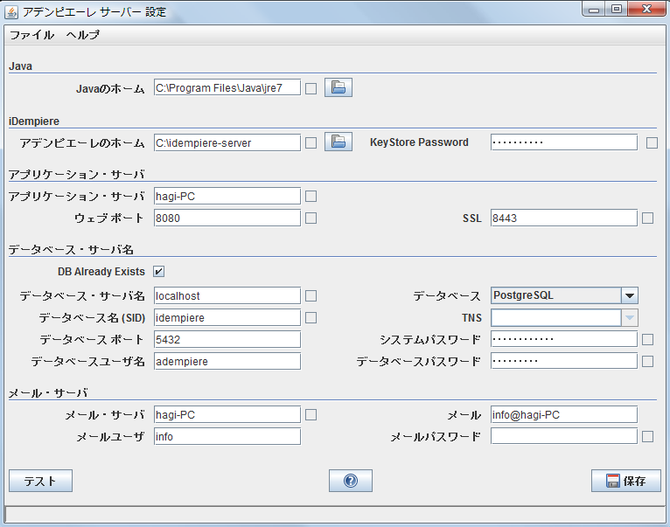This screenshot has width=670, height=527.
Task: Browse folder for iDempiere home path
Action: [x=338, y=142]
